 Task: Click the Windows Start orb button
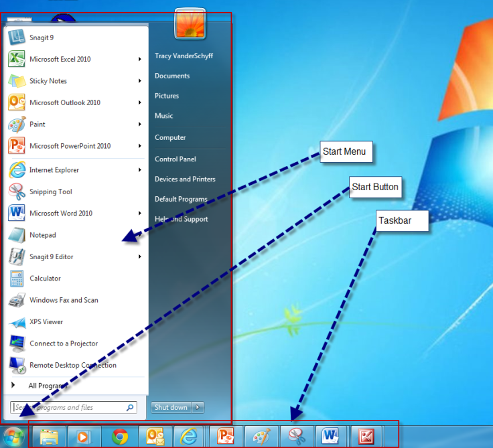pyautogui.click(x=13, y=437)
